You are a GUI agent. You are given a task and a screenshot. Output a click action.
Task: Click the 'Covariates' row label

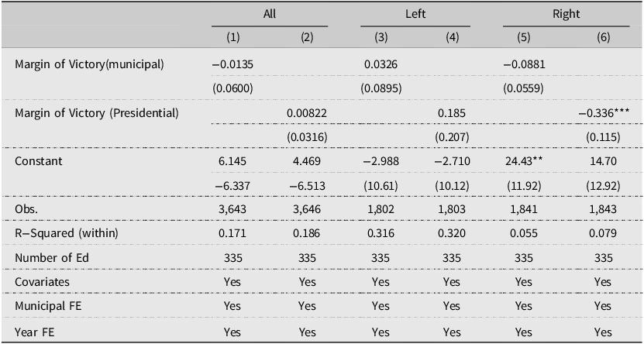[x=42, y=282]
